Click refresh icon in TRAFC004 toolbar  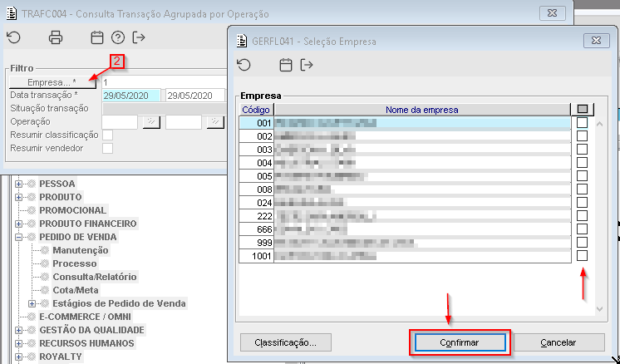click(14, 37)
